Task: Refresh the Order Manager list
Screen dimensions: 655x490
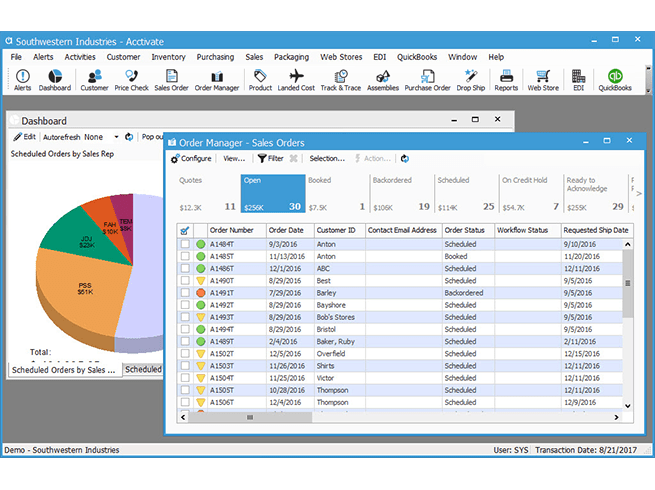Action: (405, 159)
